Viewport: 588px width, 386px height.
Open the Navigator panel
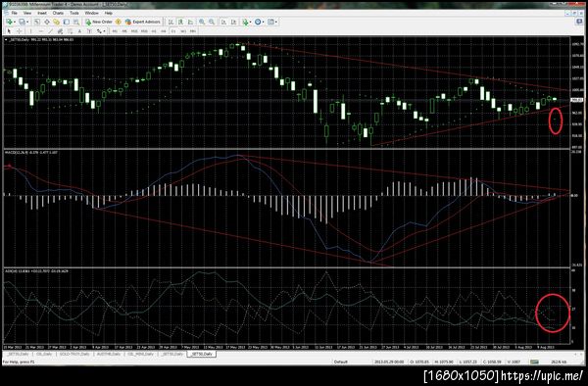tap(56, 22)
